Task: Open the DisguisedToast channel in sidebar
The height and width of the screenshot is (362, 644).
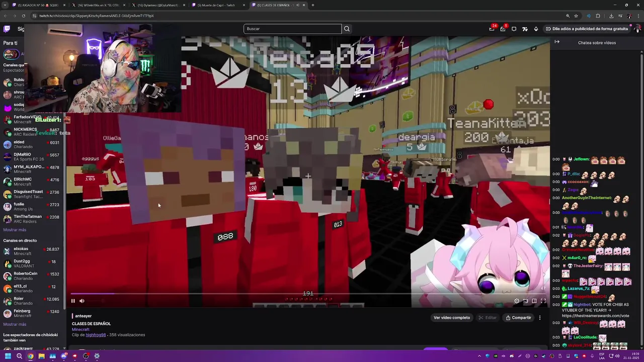Action: pyautogui.click(x=32, y=194)
